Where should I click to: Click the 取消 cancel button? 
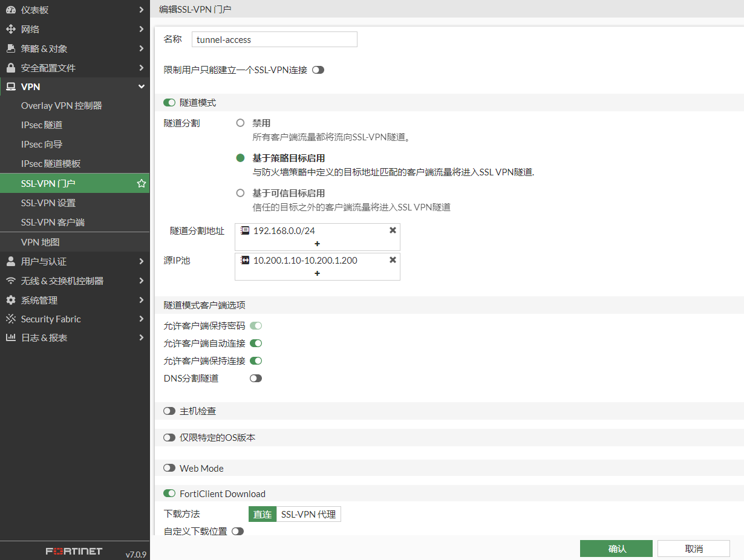tap(694, 549)
